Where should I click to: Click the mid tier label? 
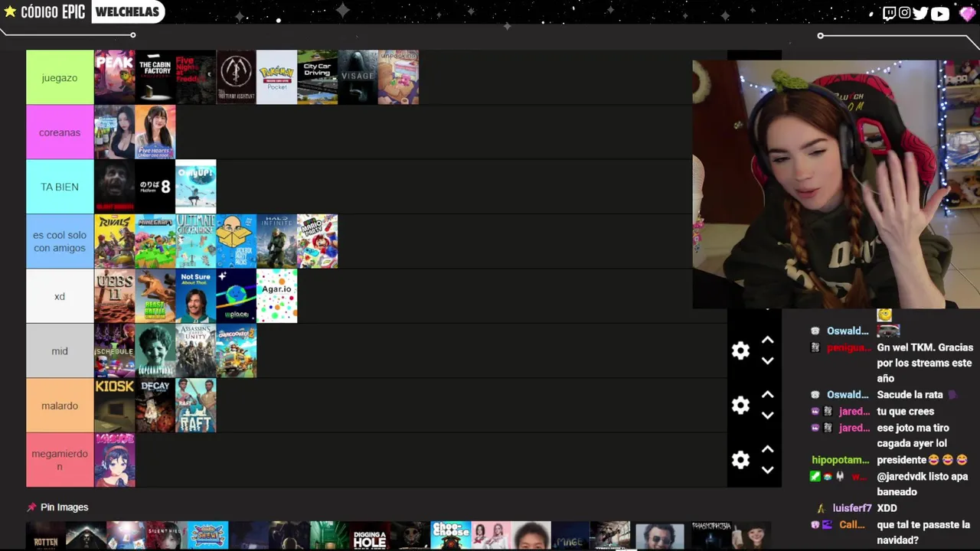click(x=60, y=351)
